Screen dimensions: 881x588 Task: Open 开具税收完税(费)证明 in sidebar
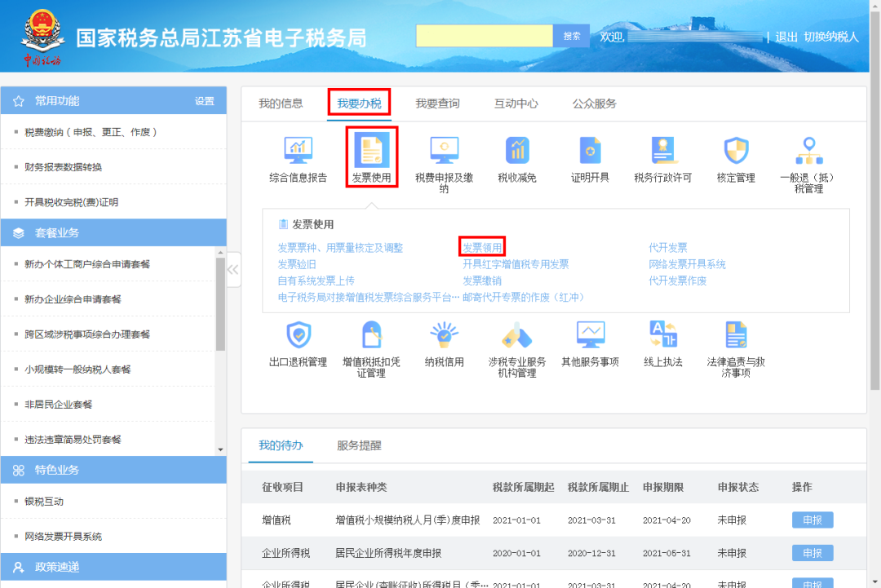(x=71, y=202)
